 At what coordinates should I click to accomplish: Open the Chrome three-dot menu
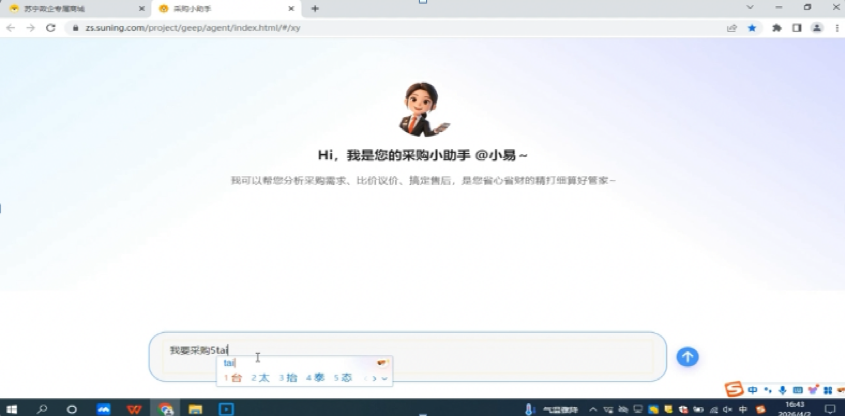pyautogui.click(x=836, y=28)
